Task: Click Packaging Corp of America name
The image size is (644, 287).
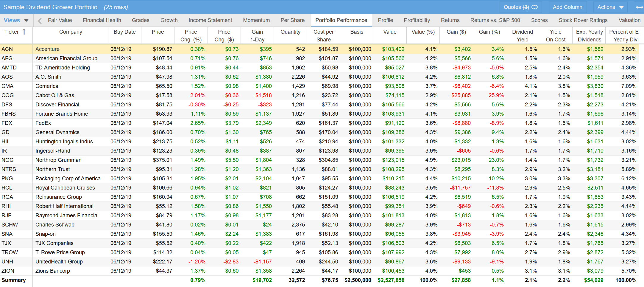Action: click(x=68, y=179)
